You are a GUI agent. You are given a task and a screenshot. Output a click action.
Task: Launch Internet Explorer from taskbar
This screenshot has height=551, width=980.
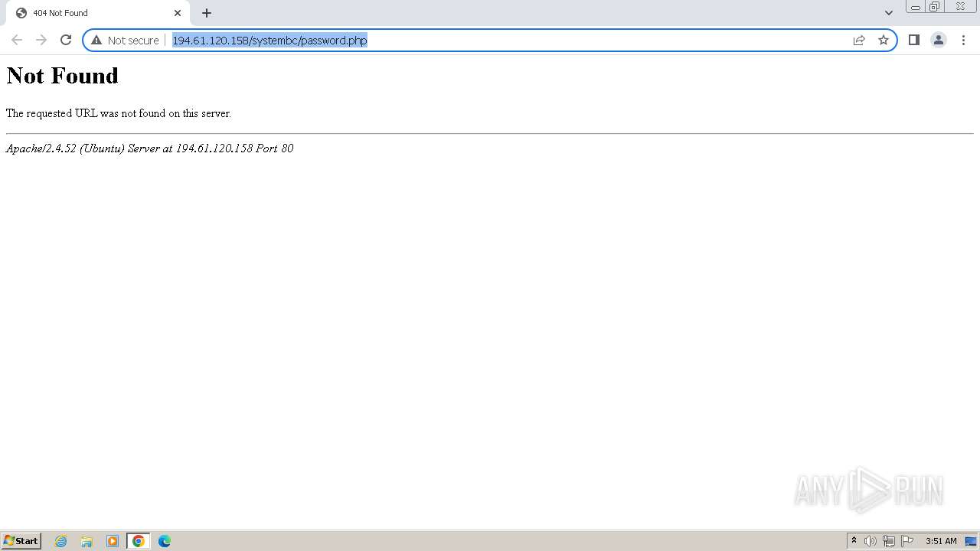[61, 541]
